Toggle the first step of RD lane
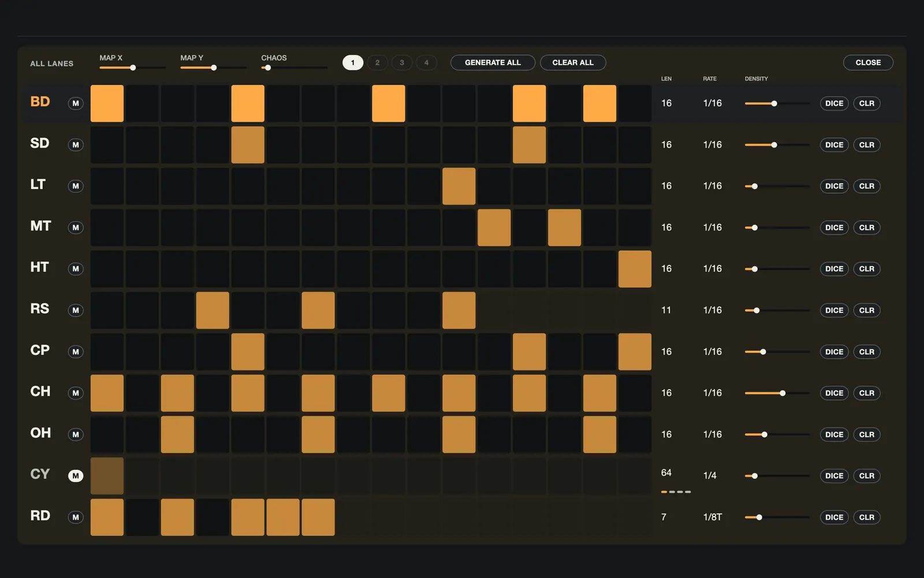 [107, 517]
